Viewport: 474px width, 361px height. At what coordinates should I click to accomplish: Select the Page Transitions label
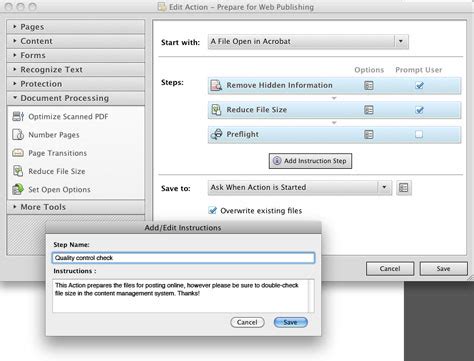(58, 153)
